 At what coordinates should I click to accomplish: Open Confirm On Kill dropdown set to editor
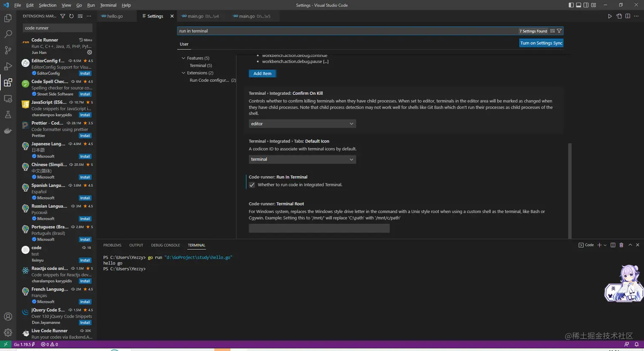point(302,124)
